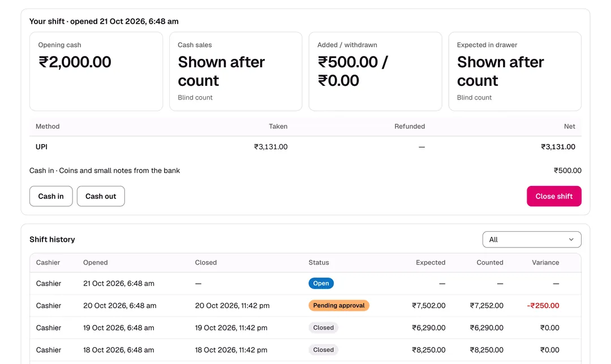Click the Closed column header
The image size is (611, 364).
tap(206, 262)
